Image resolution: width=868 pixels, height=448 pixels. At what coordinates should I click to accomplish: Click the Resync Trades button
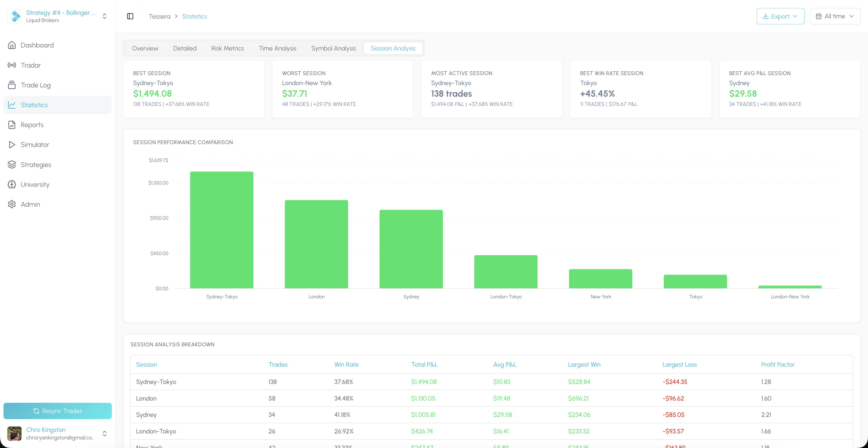58,411
